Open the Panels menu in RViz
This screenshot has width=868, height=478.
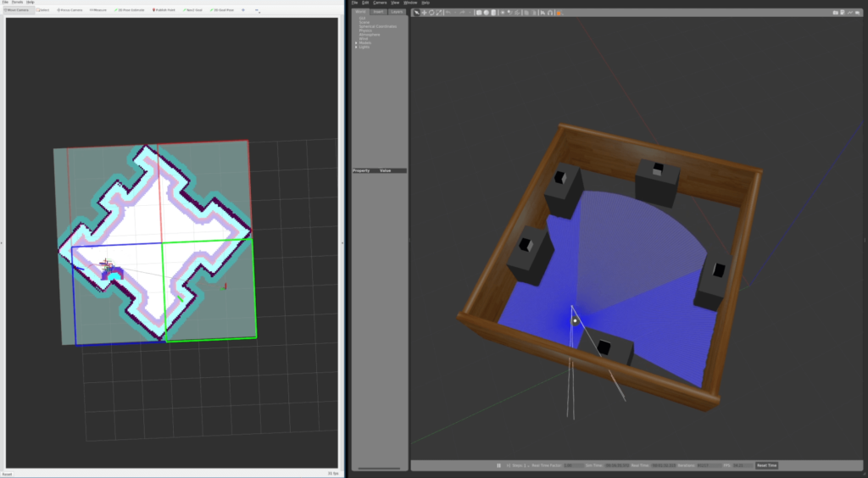point(17,3)
